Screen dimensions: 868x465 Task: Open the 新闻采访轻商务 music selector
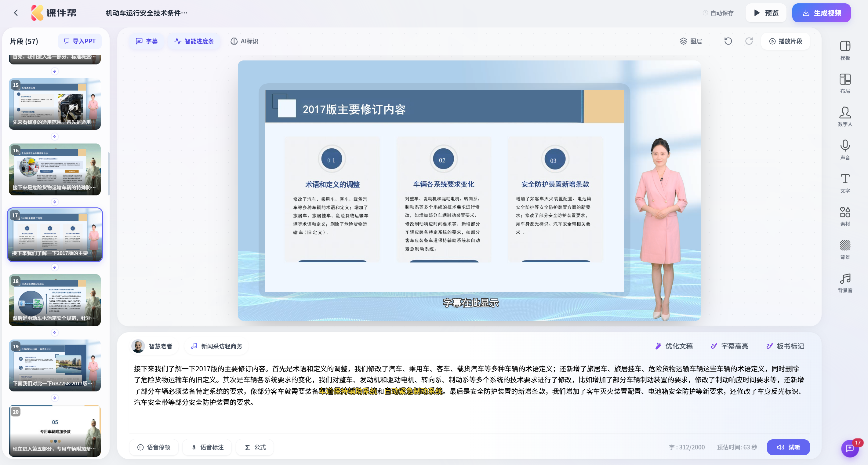pyautogui.click(x=216, y=346)
